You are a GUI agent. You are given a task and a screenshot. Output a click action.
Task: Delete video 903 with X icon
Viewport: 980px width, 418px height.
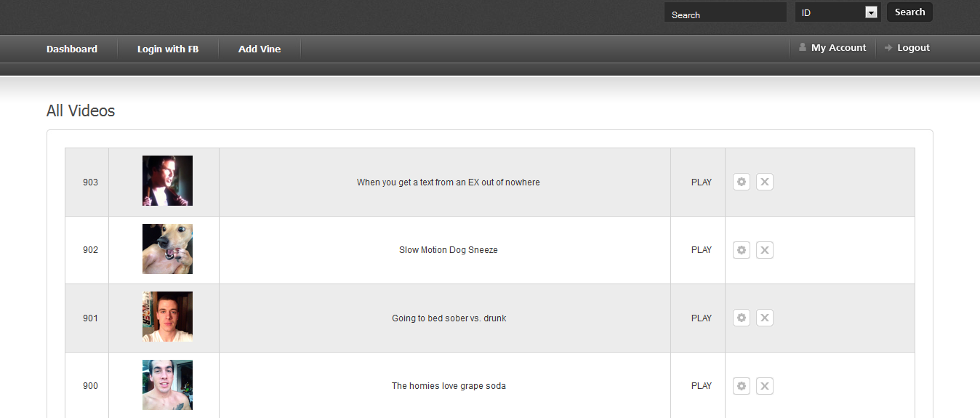click(764, 182)
